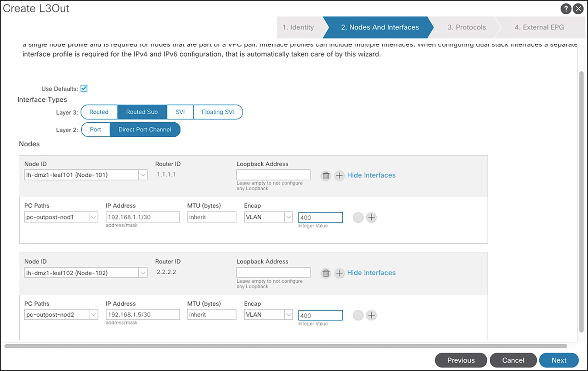
Task: Click the horizontal scrollbar at bottom
Action: [x=286, y=346]
